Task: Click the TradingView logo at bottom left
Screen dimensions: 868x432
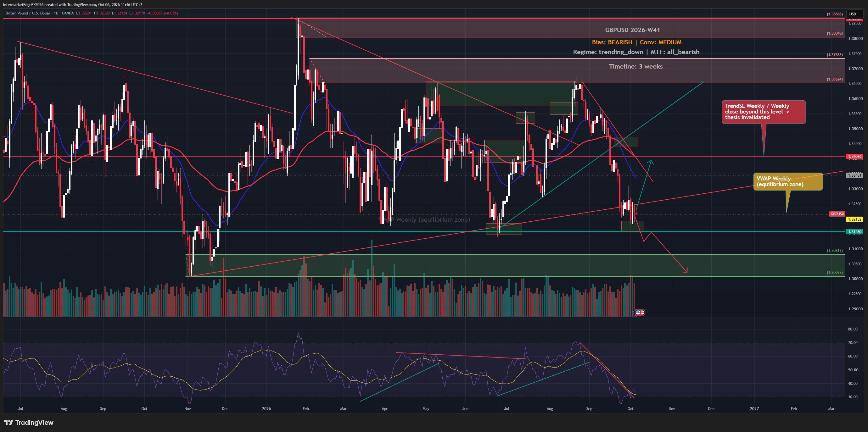Action: click(x=29, y=422)
